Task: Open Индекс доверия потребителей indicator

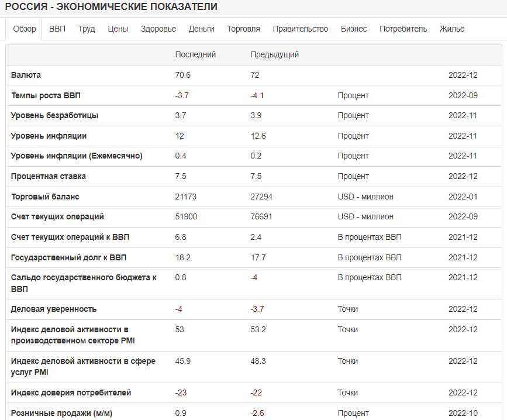Action: tap(71, 393)
